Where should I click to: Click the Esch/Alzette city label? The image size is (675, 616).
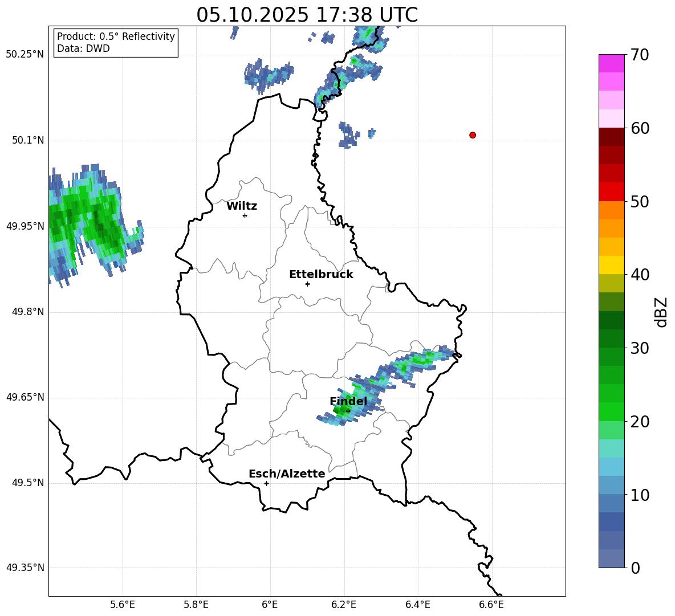[x=287, y=474]
